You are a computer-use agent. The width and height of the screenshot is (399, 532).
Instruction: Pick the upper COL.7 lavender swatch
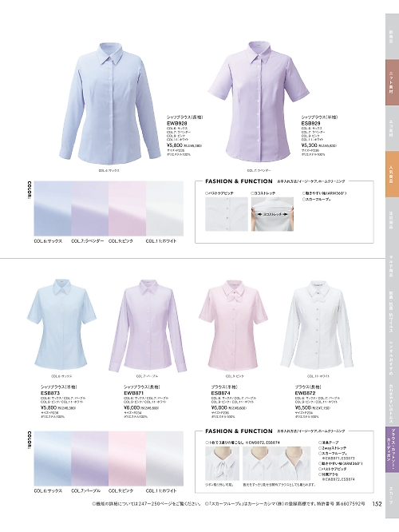click(x=90, y=208)
